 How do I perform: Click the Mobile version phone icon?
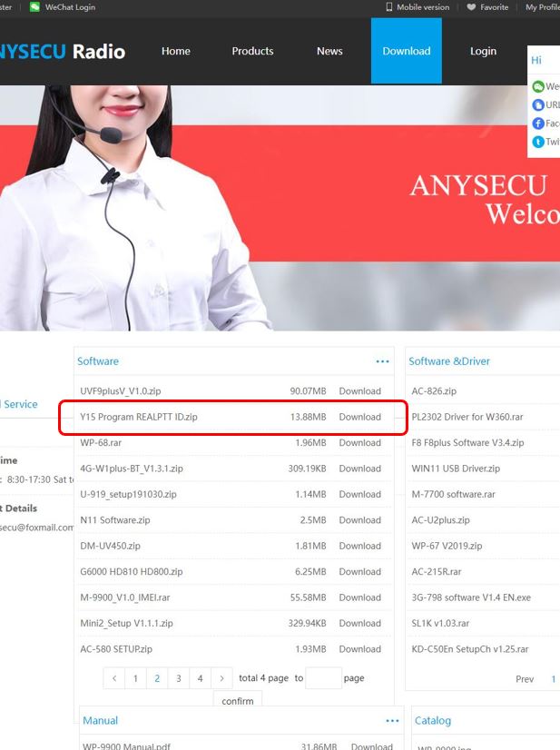coord(388,6)
